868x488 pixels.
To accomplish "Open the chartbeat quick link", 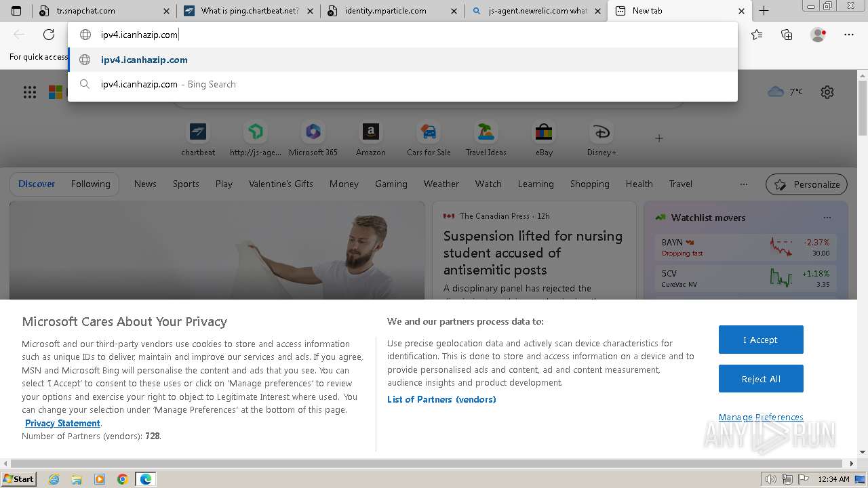I will [198, 140].
